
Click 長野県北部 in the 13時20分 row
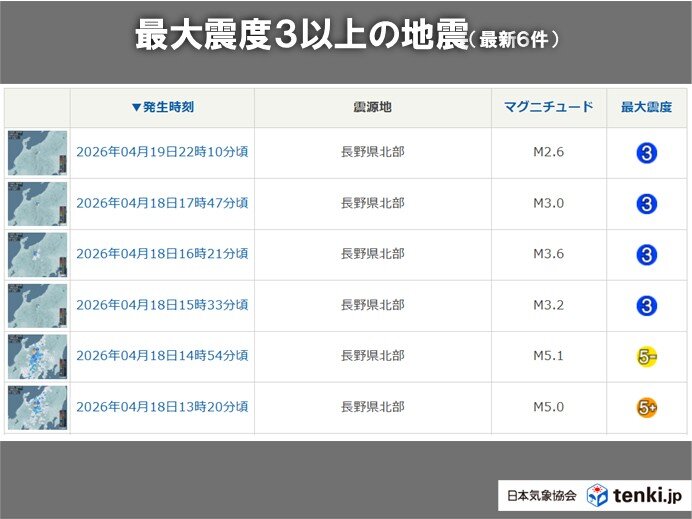(372, 407)
